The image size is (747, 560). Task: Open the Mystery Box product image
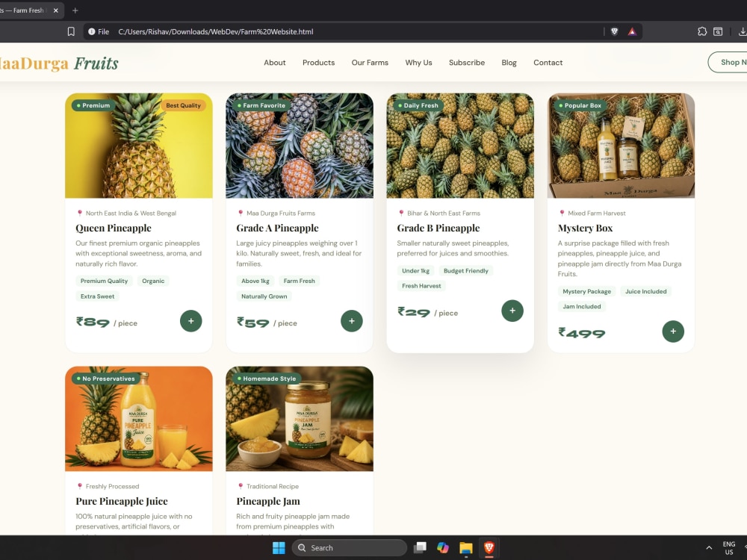[x=622, y=146]
